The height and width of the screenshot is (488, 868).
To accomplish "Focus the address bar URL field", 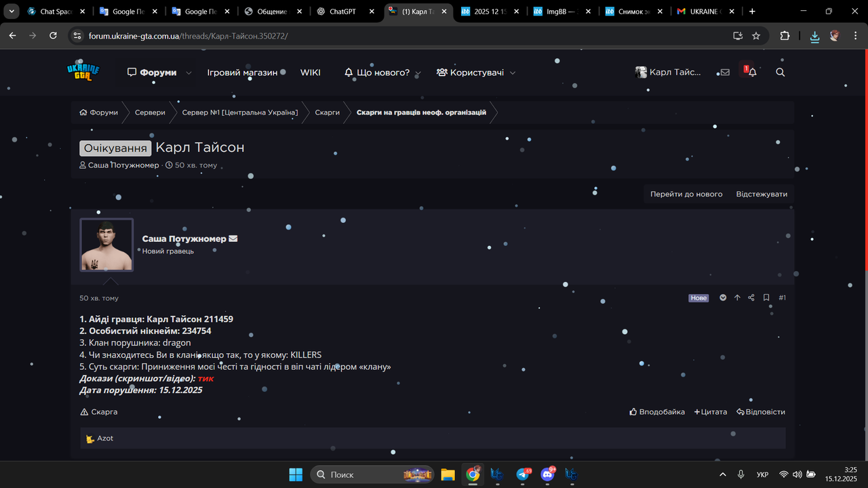I will coord(407,36).
